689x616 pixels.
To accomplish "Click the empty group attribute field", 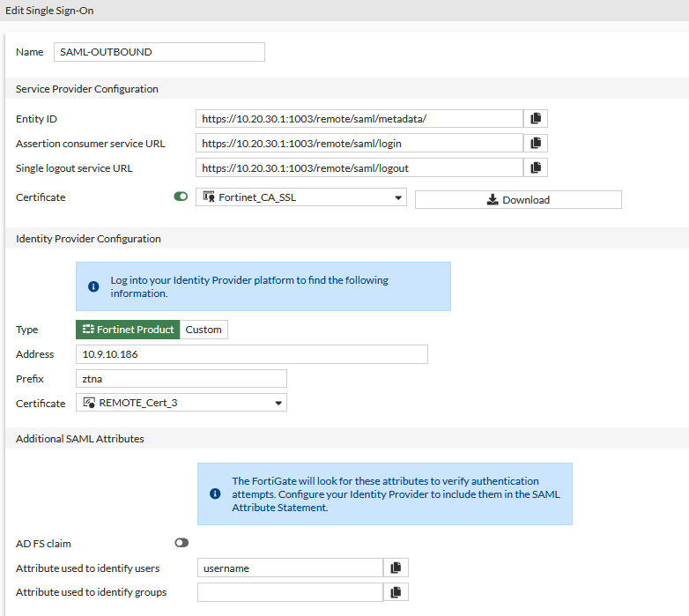I will 290,592.
